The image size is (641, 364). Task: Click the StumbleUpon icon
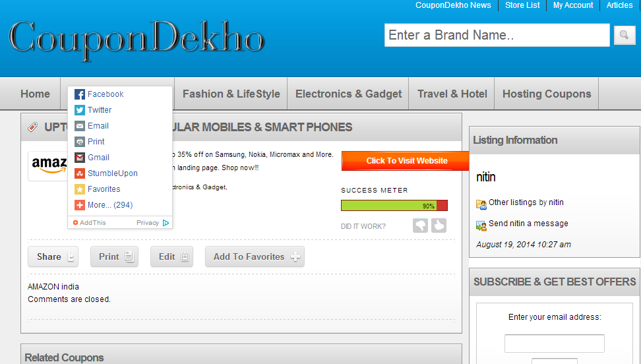point(80,173)
